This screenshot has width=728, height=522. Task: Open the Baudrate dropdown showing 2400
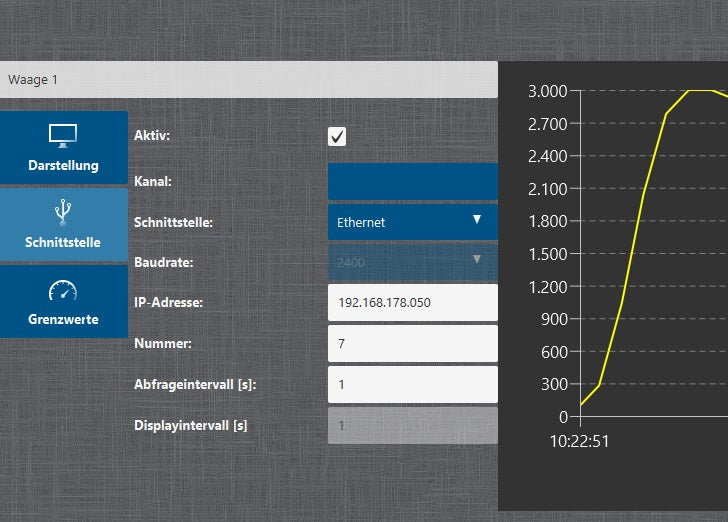click(x=400, y=262)
